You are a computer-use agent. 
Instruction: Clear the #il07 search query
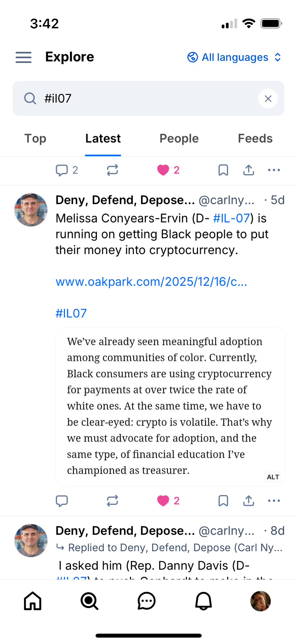coord(268,99)
